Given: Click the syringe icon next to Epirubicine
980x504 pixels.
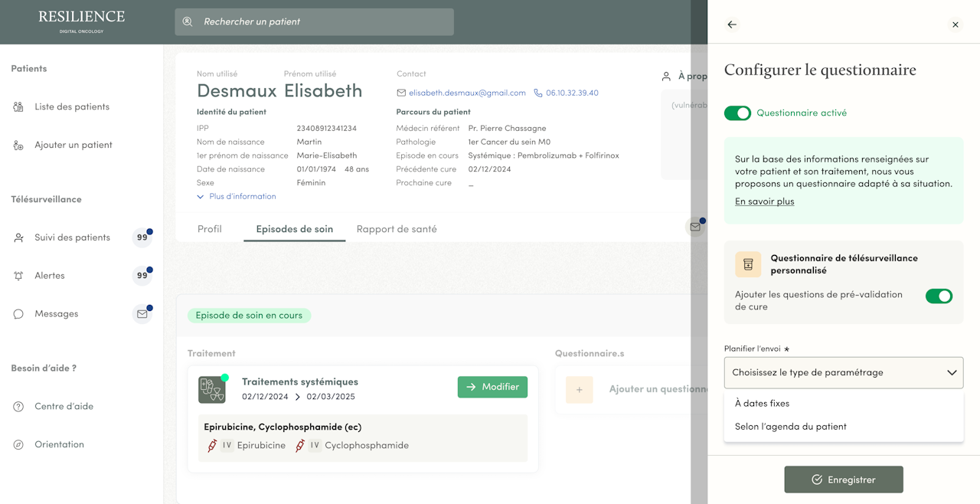Looking at the screenshot, I should point(212,446).
